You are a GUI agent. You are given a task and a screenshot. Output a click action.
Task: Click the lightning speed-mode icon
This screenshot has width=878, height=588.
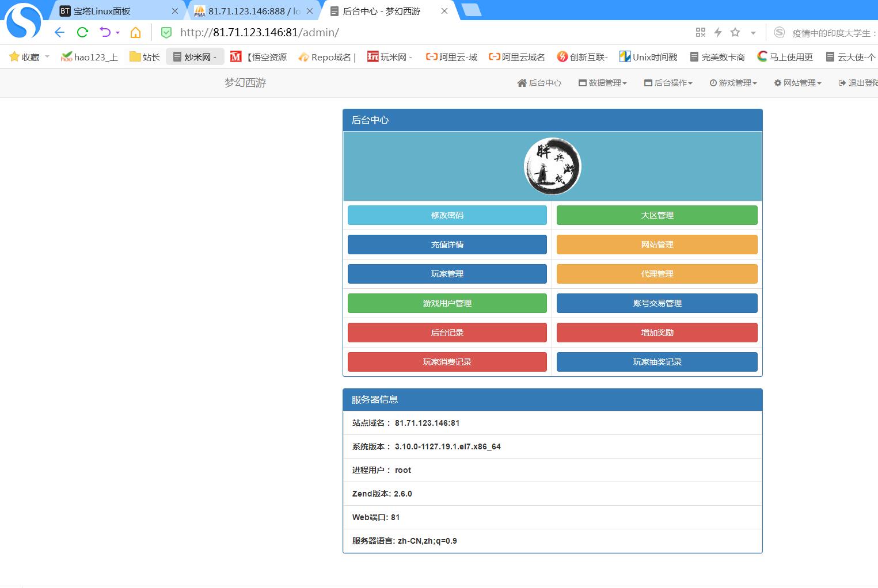(x=718, y=32)
